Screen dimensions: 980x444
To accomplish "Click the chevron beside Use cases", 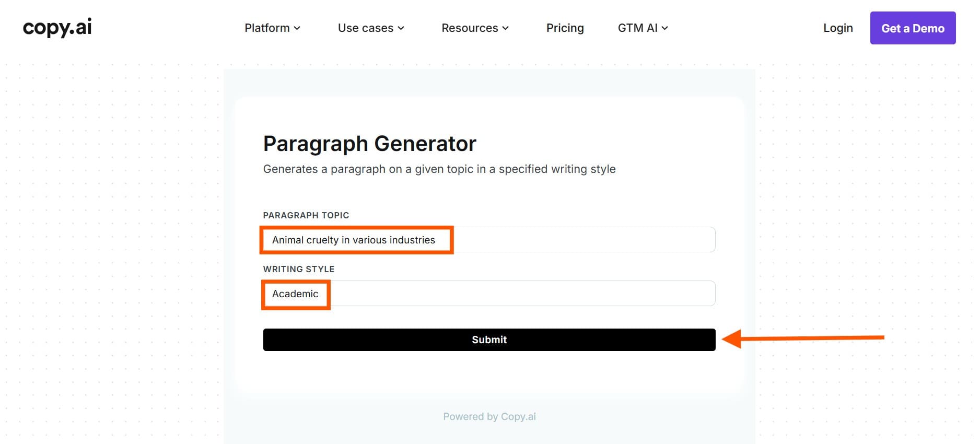I will click(x=401, y=28).
